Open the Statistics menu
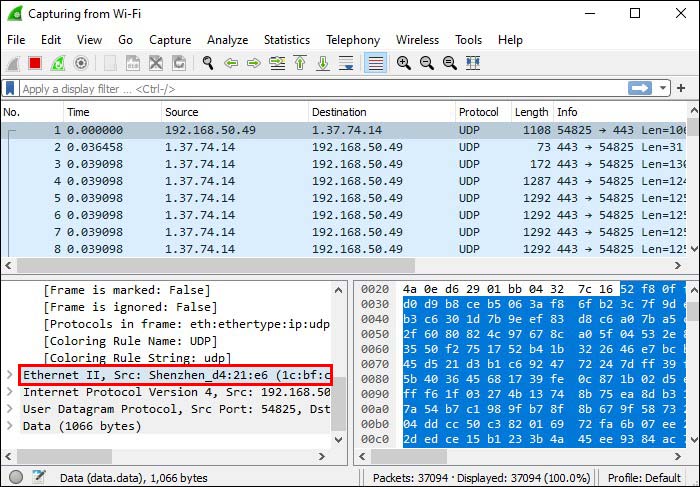700x487 pixels. coord(287,40)
